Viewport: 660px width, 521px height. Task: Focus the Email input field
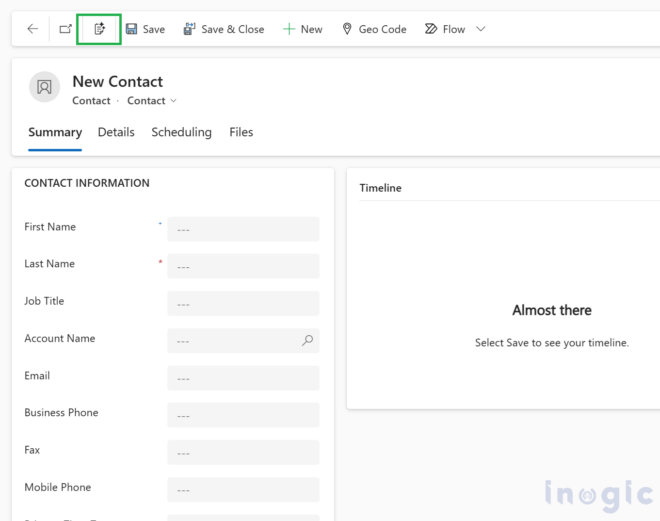pyautogui.click(x=243, y=378)
